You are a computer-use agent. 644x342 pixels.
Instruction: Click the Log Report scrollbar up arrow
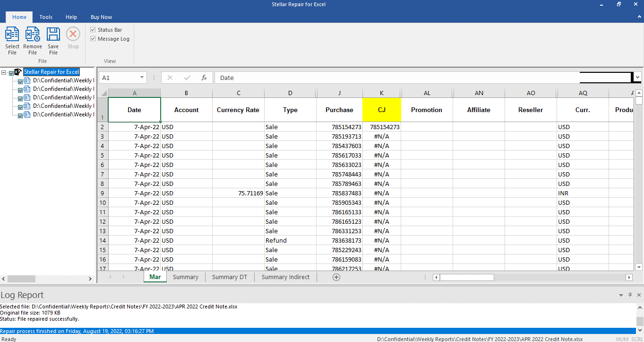coord(640,307)
